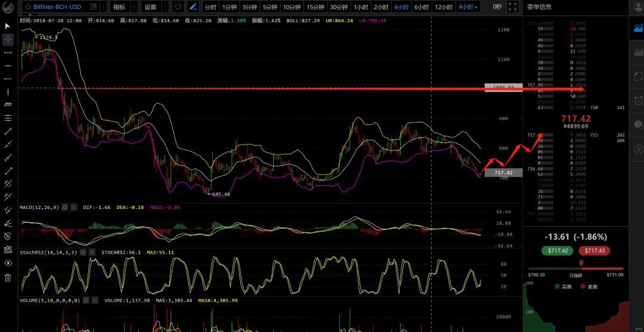Favorite Bitfinex-BCH-USD with the star
644x332 pixels.
coord(27,7)
